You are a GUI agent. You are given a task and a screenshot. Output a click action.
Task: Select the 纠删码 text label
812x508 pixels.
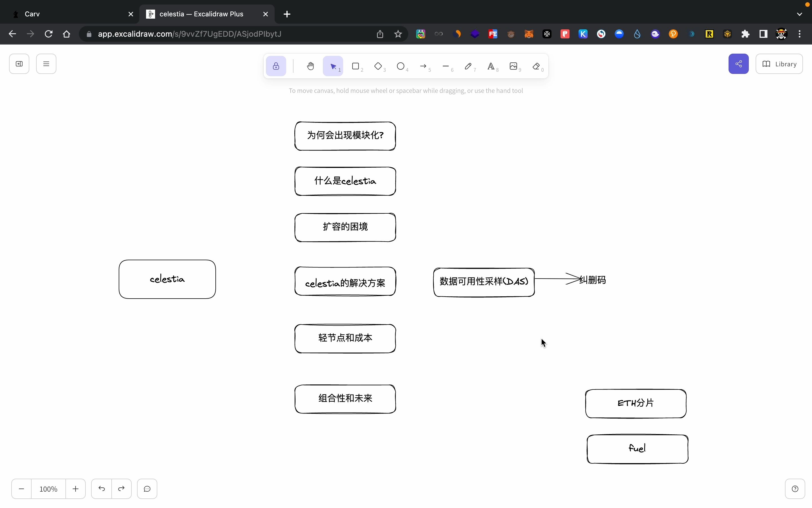click(x=593, y=280)
